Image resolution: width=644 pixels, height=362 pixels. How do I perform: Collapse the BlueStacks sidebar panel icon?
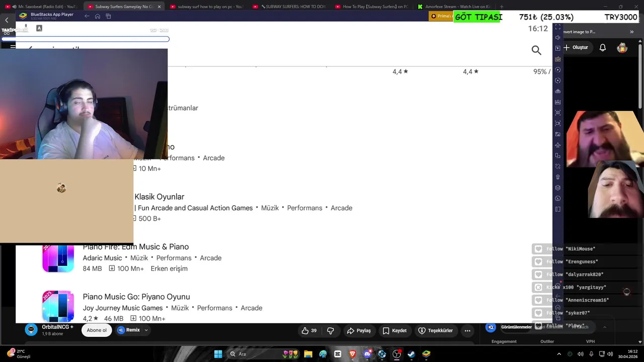pyautogui.click(x=557, y=209)
